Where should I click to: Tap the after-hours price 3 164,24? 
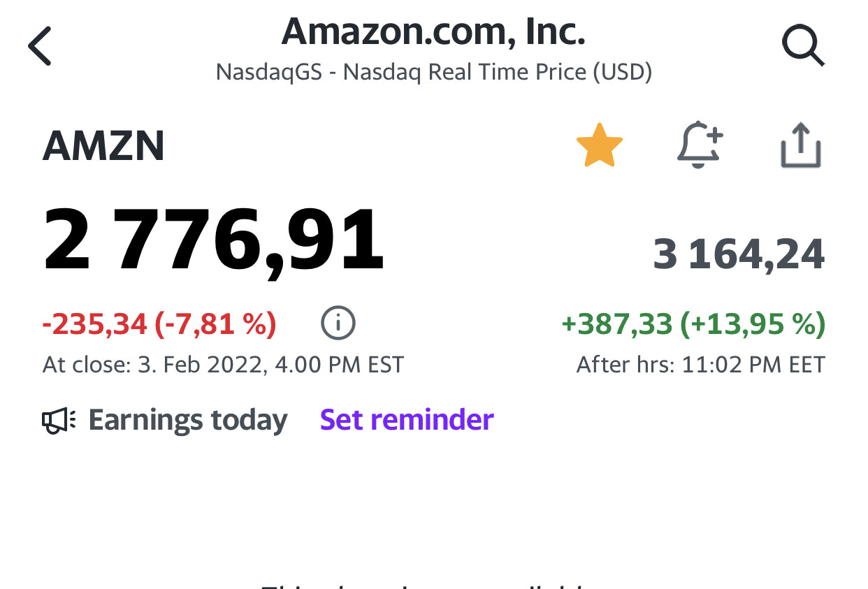[739, 255]
